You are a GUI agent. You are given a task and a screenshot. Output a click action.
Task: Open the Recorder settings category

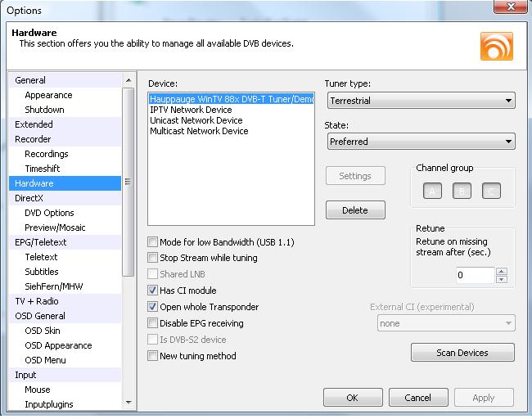click(x=33, y=139)
